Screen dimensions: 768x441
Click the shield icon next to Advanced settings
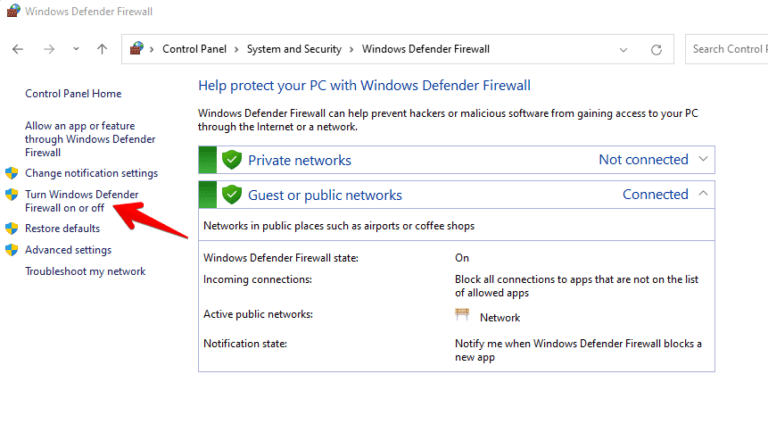12,250
